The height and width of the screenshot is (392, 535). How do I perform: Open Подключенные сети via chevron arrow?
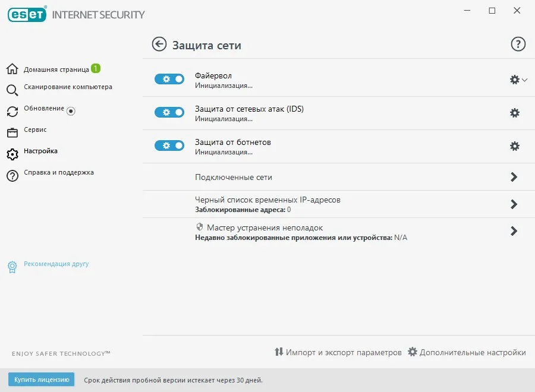tap(514, 177)
